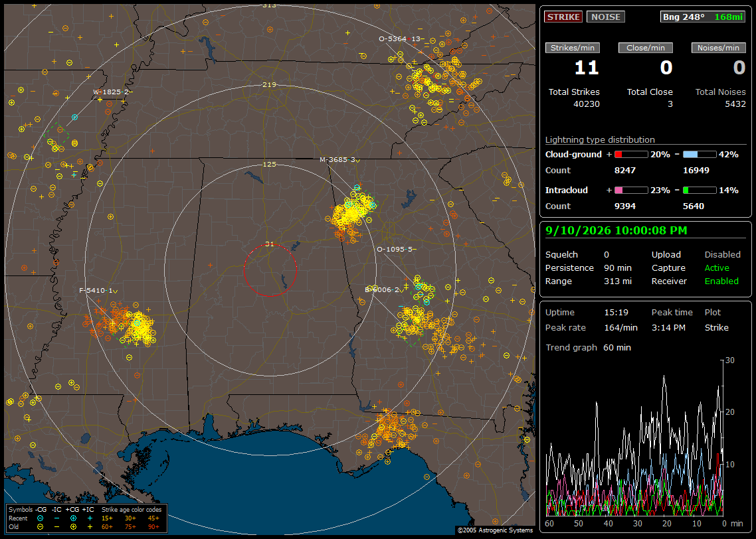This screenshot has height=539, width=756.
Task: Click the Noises/min label box
Action: (718, 48)
